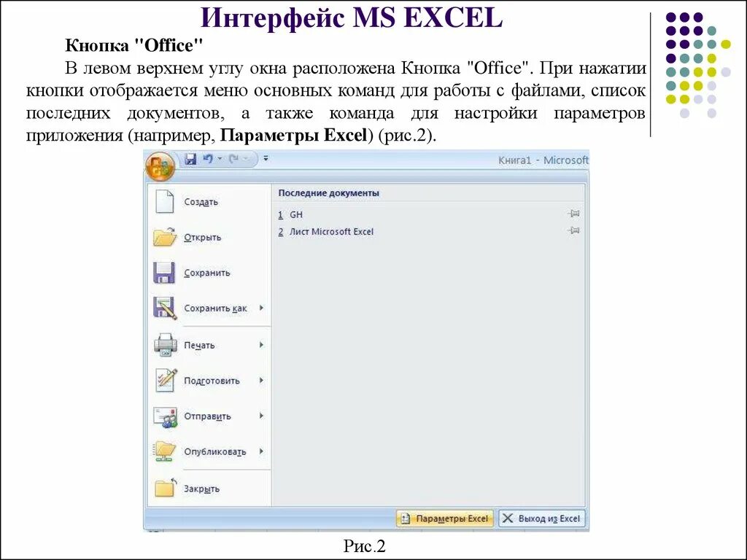Choose the Сохранить menu command
Viewport: 747px width, 560px height.
(x=206, y=273)
